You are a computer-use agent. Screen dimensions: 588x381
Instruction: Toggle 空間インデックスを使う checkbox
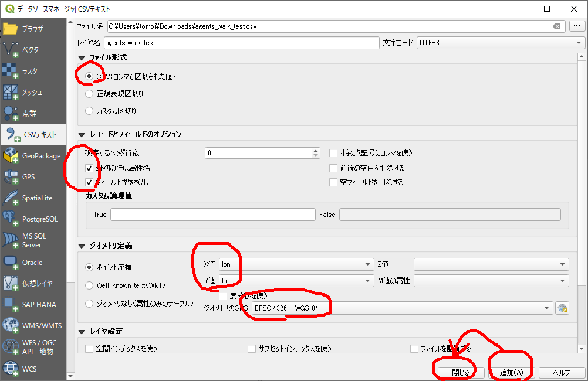[x=89, y=349]
